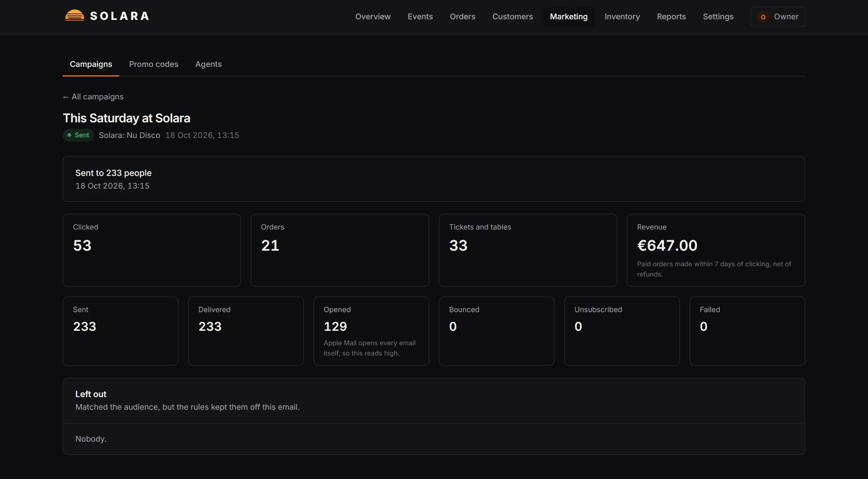Click the Orders count 21
Screen dimensions: 868x479
[270, 245]
